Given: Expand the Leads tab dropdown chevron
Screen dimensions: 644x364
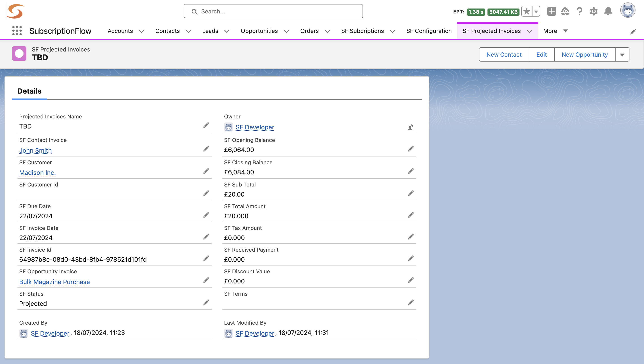Looking at the screenshot, I should click(x=227, y=31).
